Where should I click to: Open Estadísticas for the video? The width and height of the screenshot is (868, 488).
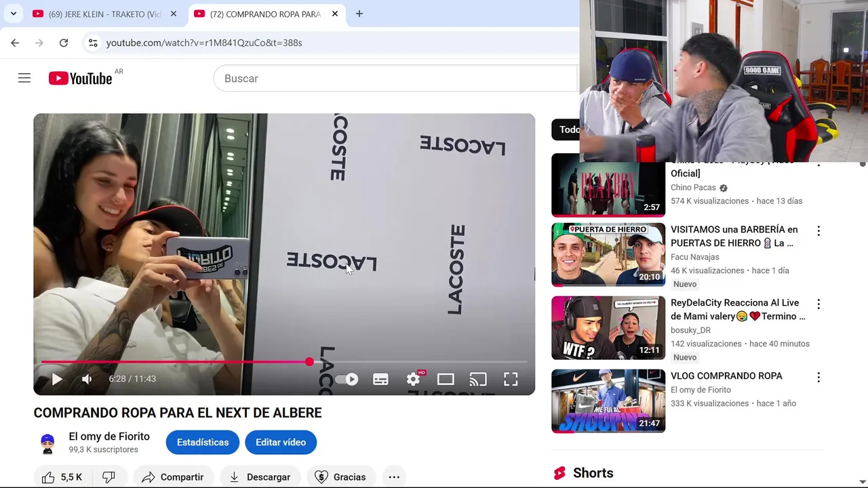coord(203,443)
